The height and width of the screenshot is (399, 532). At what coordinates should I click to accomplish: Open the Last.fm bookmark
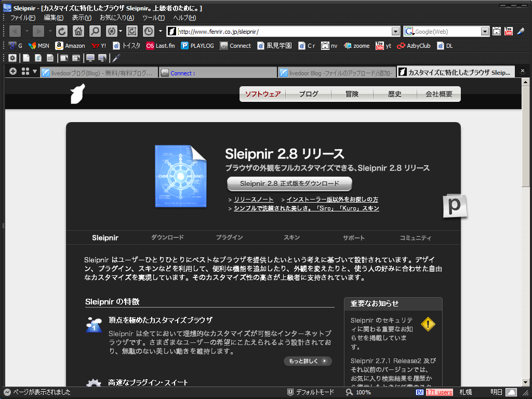tap(161, 46)
